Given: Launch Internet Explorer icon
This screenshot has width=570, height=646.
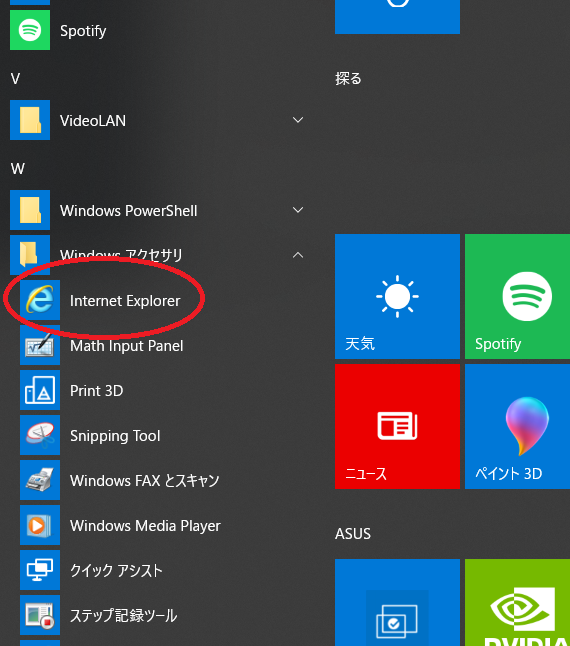Looking at the screenshot, I should click(x=40, y=300).
